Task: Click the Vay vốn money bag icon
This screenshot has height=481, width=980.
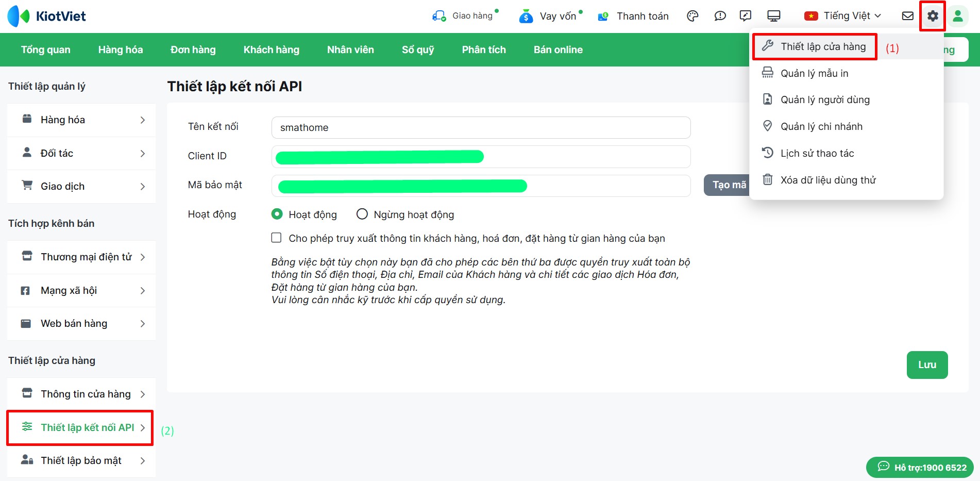Action: 526,16
